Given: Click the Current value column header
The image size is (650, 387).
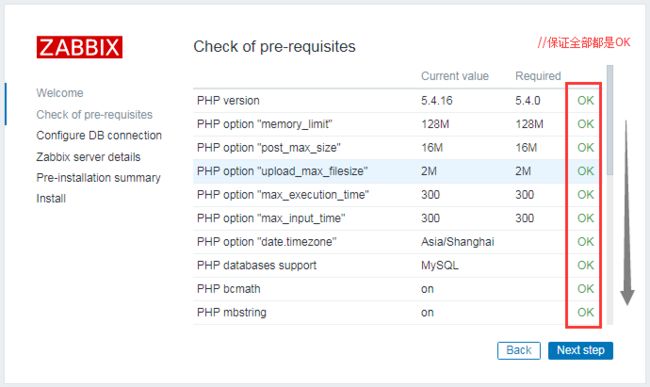Looking at the screenshot, I should tap(455, 76).
